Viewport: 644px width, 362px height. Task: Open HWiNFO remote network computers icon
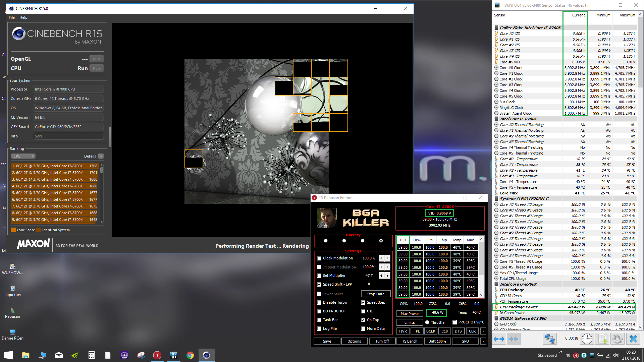[549, 339]
